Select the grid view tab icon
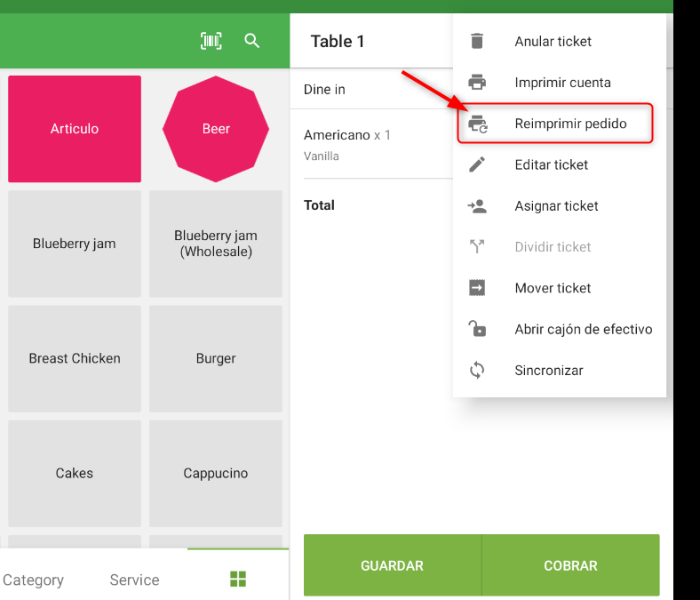The width and height of the screenshot is (700, 600). pos(238,579)
